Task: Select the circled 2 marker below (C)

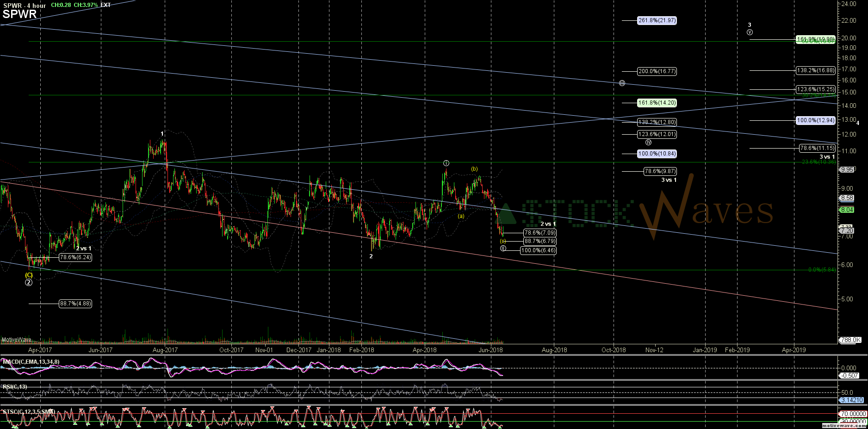Action: (29, 282)
